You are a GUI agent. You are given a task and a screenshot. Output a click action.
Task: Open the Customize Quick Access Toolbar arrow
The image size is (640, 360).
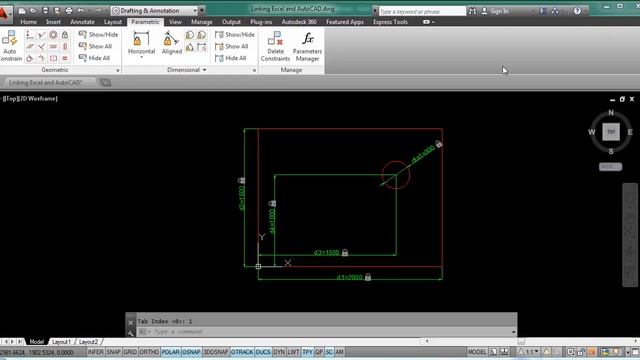[x=202, y=11]
